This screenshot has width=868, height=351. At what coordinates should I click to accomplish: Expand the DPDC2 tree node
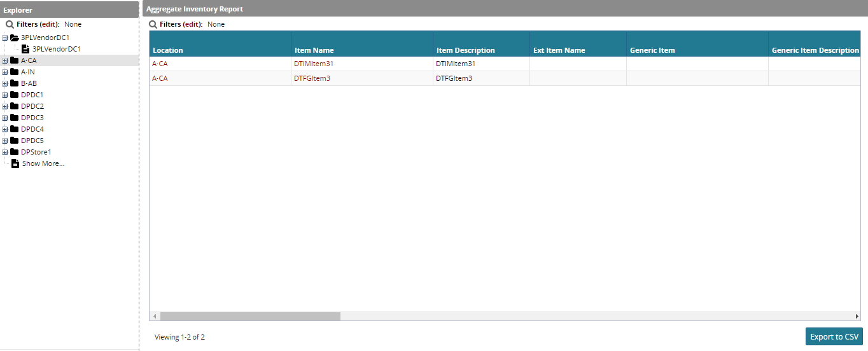click(x=5, y=106)
